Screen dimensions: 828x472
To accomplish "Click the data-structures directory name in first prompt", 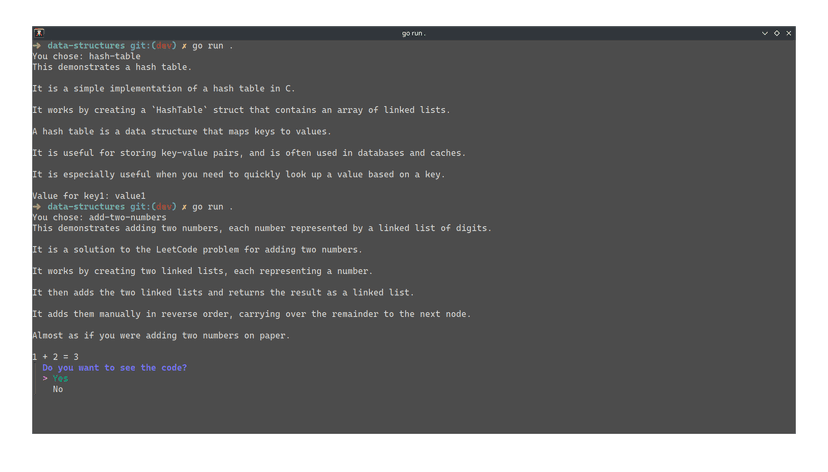I will pos(85,46).
